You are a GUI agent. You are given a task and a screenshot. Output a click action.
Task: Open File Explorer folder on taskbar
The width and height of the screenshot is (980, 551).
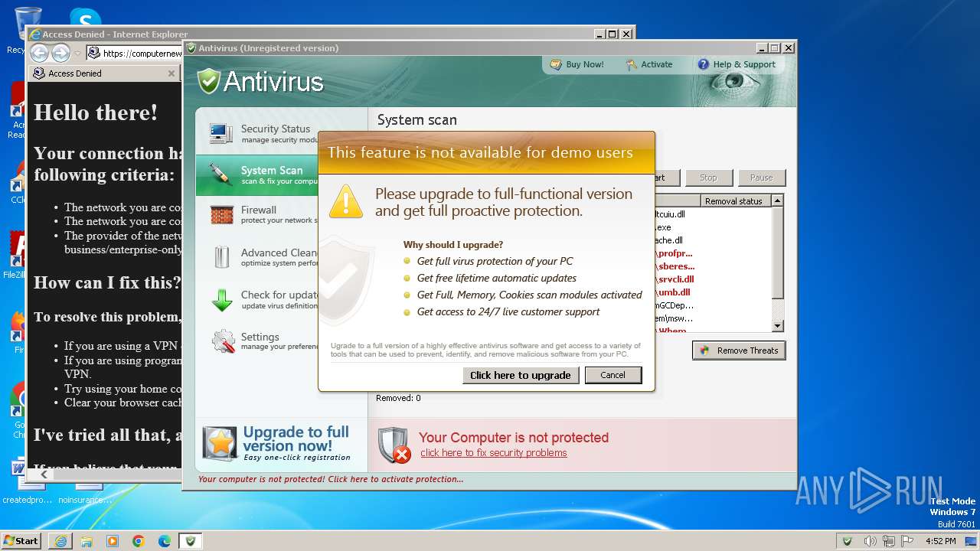click(87, 541)
